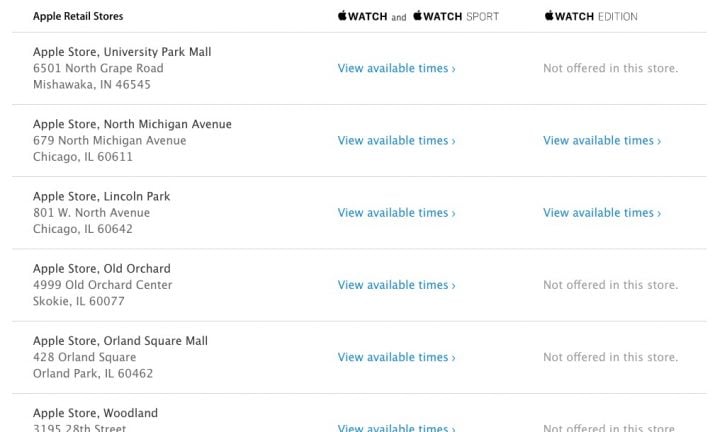This screenshot has height=432, width=720.
Task: View Watch Edition times for North Michigan Avenue
Action: pyautogui.click(x=602, y=140)
